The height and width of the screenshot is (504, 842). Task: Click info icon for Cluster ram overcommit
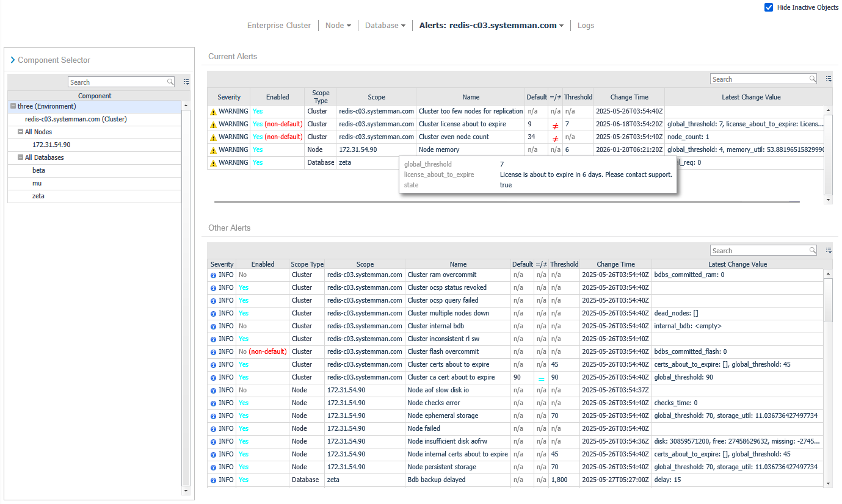(213, 275)
